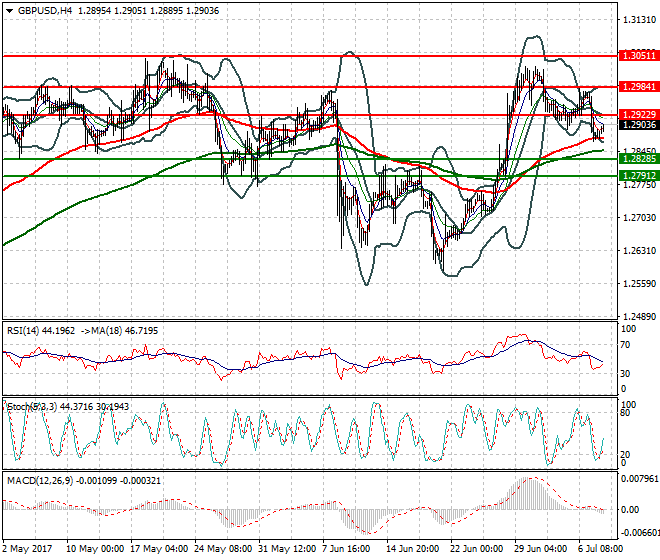
Task: Click the current price 1.29036 label
Action: [x=639, y=125]
